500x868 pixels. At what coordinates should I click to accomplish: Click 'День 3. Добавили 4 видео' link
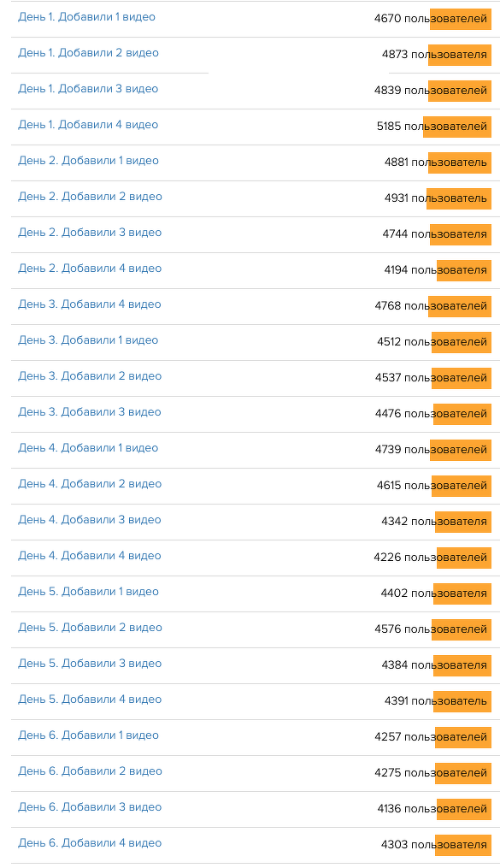tap(90, 304)
